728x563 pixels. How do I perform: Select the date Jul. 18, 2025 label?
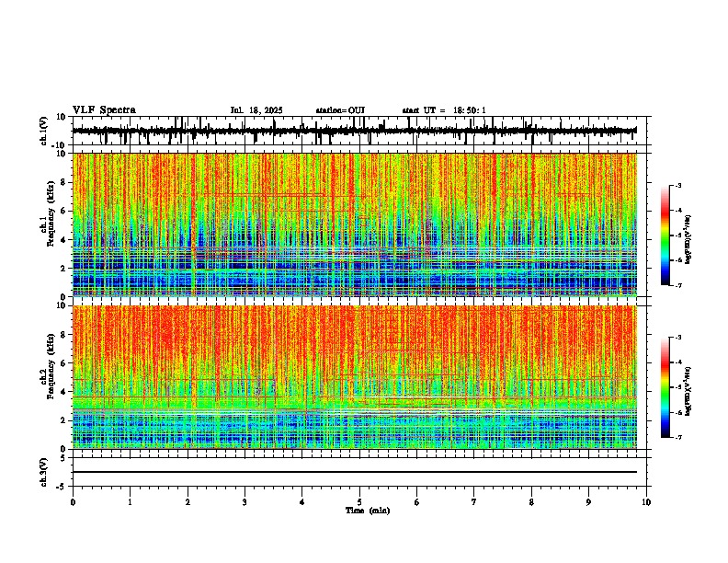[256, 110]
